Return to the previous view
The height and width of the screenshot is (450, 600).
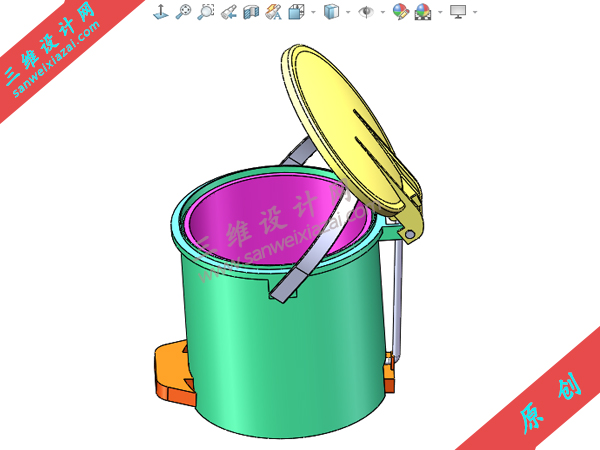(228, 12)
